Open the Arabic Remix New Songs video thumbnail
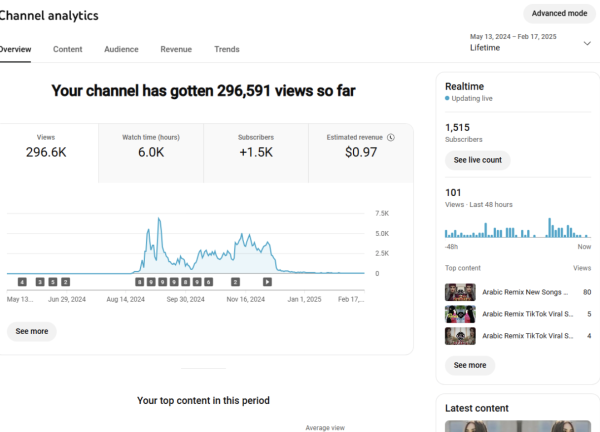 [x=459, y=292]
